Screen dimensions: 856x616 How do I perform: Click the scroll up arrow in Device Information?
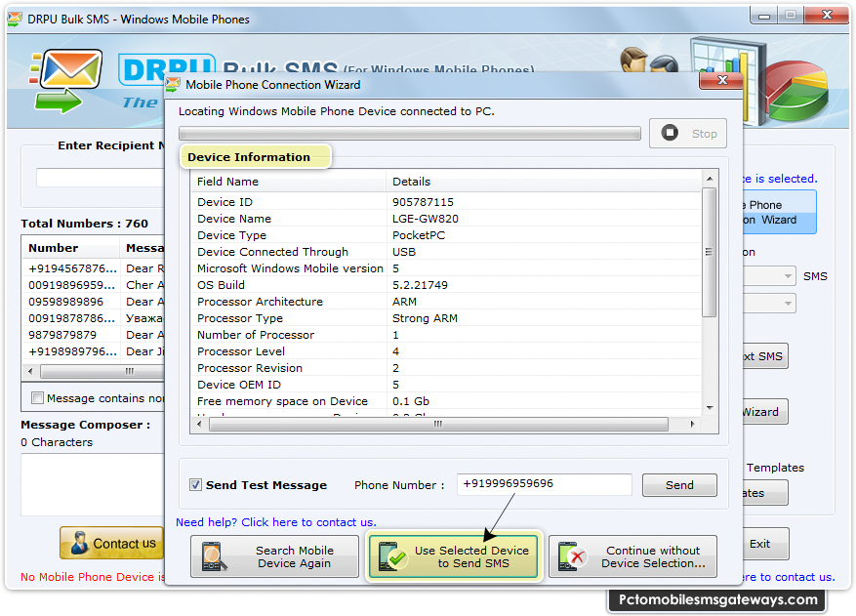pos(710,179)
